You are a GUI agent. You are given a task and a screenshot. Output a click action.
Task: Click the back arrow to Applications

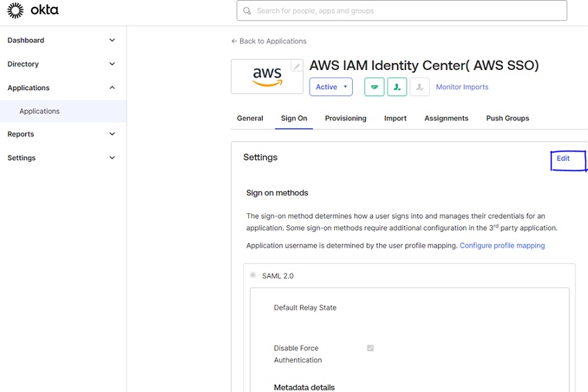click(x=234, y=42)
